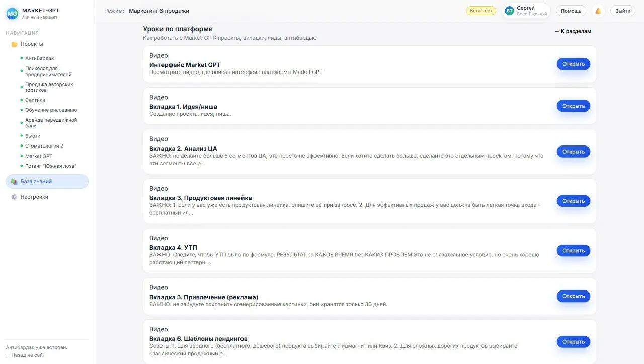
Task: Click the Проекты folder icon
Action: tap(14, 44)
